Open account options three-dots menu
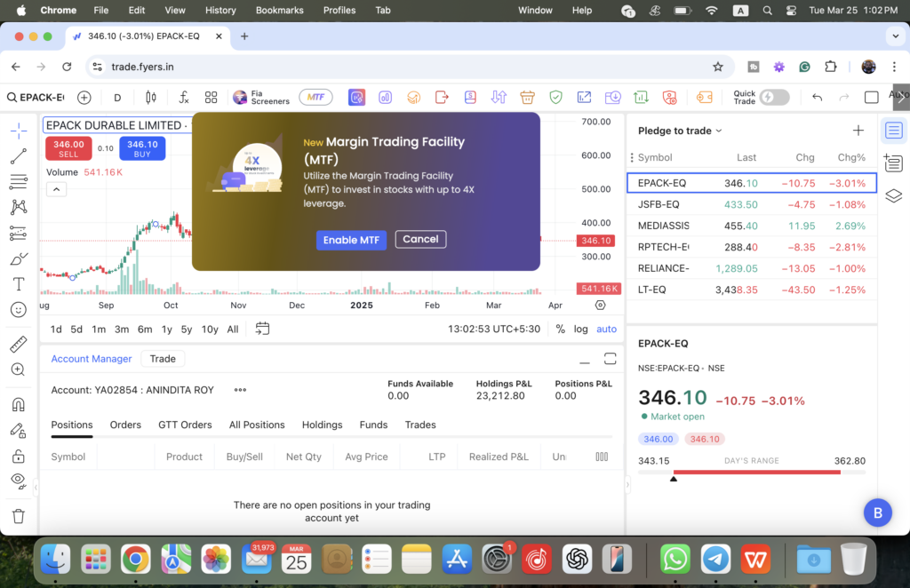The width and height of the screenshot is (910, 588). pyautogui.click(x=240, y=390)
